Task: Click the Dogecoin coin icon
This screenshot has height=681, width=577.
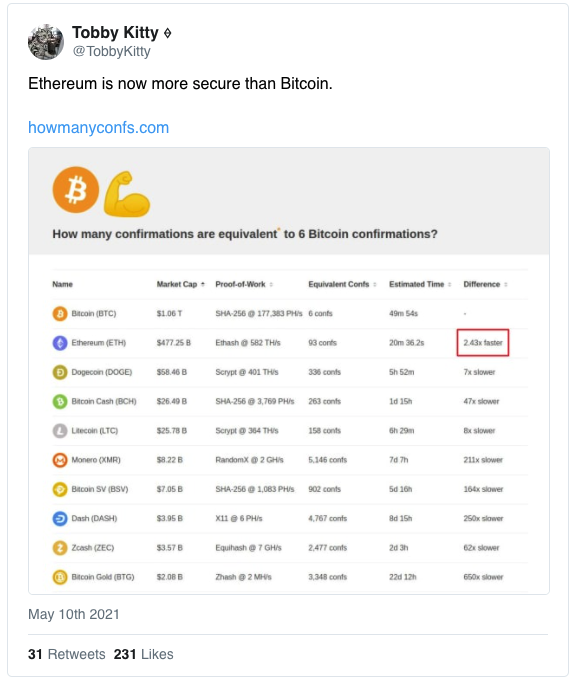Action: 60,372
